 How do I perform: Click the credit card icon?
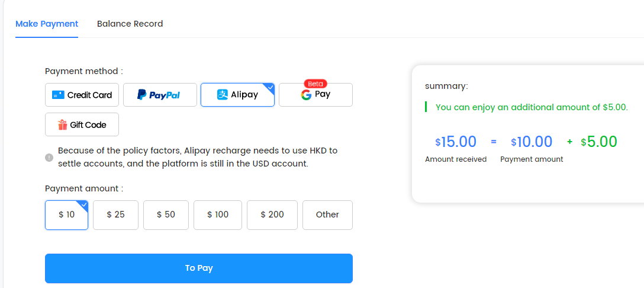click(59, 95)
